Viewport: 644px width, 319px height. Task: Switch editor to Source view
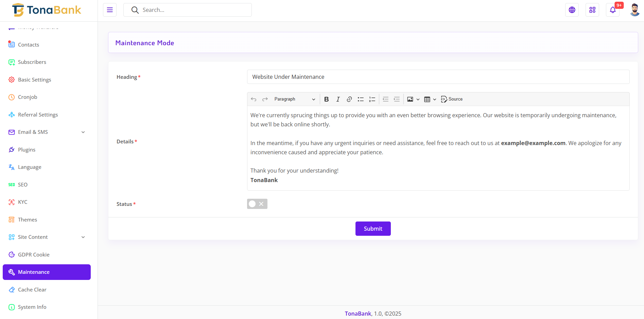pos(452,99)
